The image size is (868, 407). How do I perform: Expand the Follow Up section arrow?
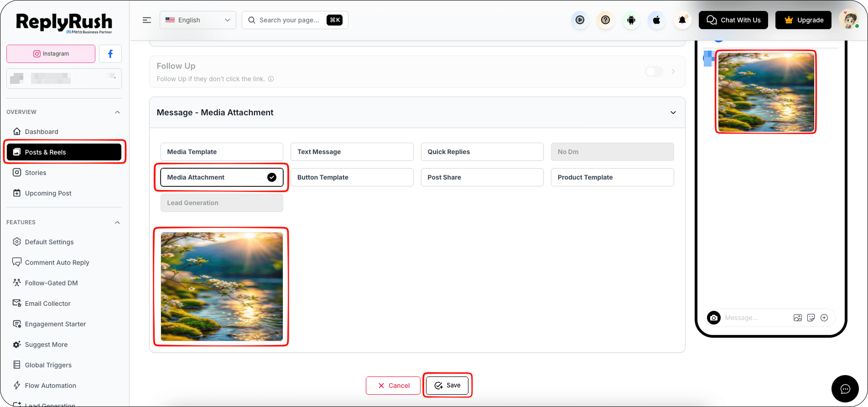tap(673, 72)
